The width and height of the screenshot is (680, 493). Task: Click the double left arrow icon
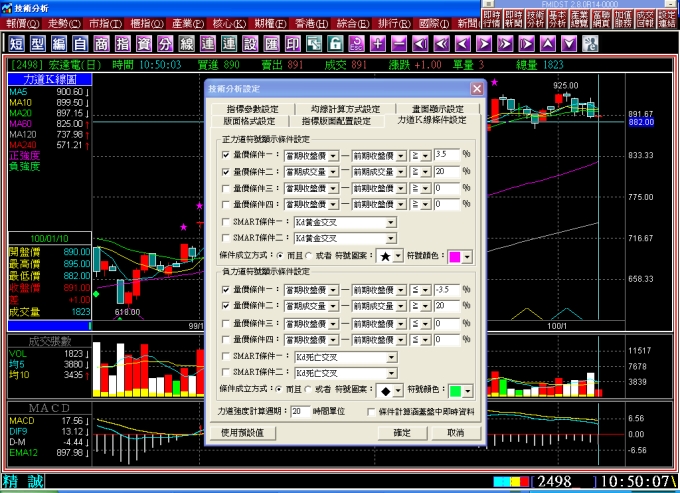click(441, 43)
